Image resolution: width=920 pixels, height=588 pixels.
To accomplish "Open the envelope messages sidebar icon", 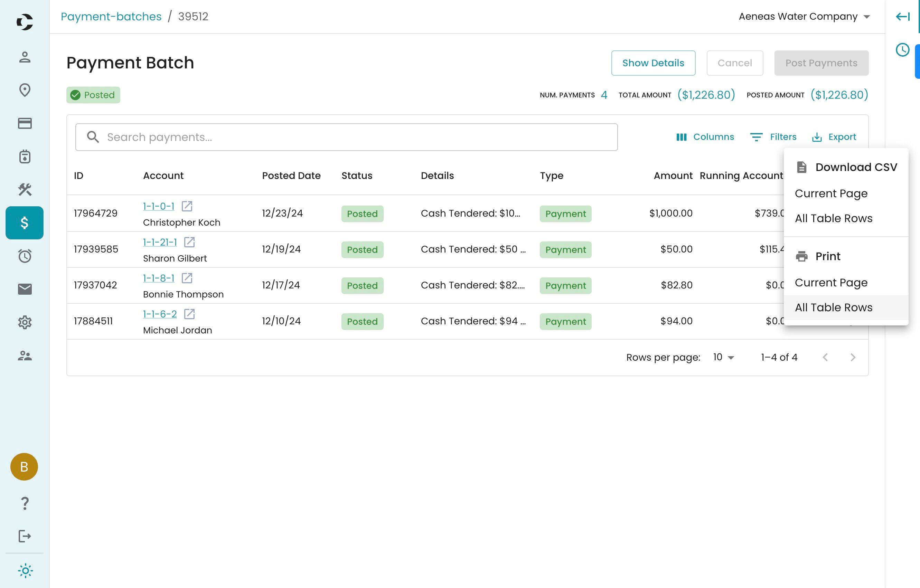I will click(x=25, y=289).
